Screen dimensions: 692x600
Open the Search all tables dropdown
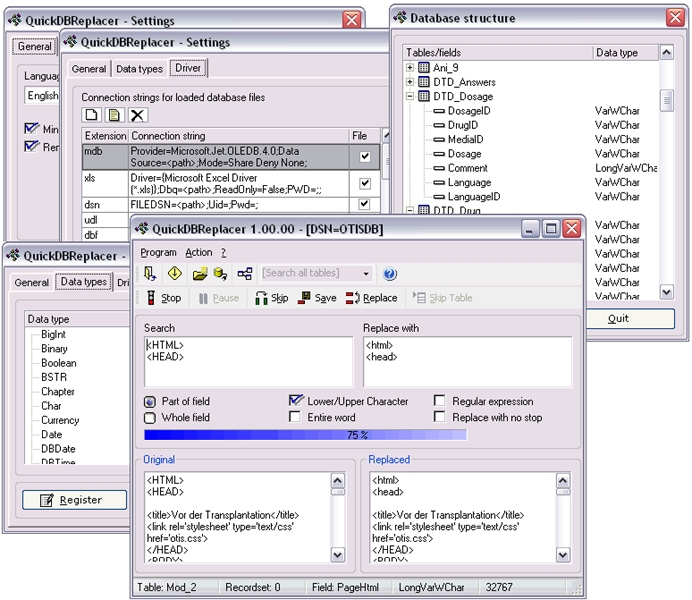366,273
